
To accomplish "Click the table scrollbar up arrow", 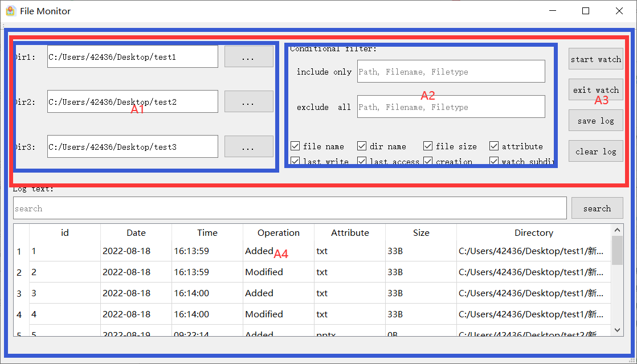I will (618, 230).
